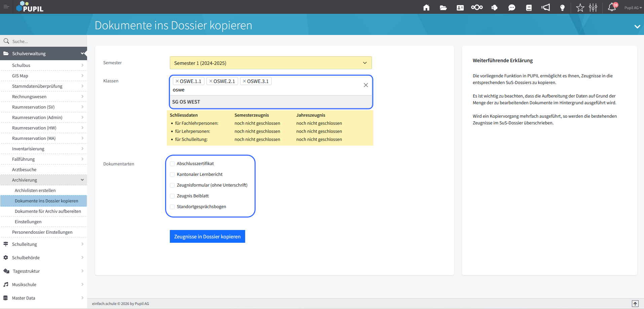Select SG OS WEST suggestion
This screenshot has height=309, width=644.
pos(186,102)
